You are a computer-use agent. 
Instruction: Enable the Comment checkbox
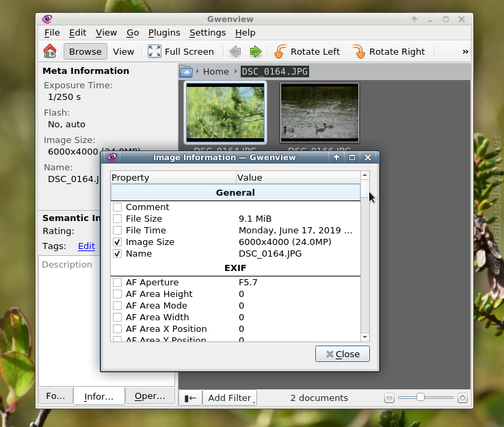click(118, 207)
